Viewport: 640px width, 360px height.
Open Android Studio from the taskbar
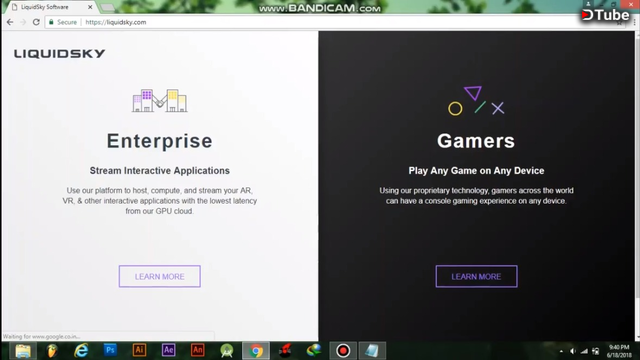(x=227, y=351)
